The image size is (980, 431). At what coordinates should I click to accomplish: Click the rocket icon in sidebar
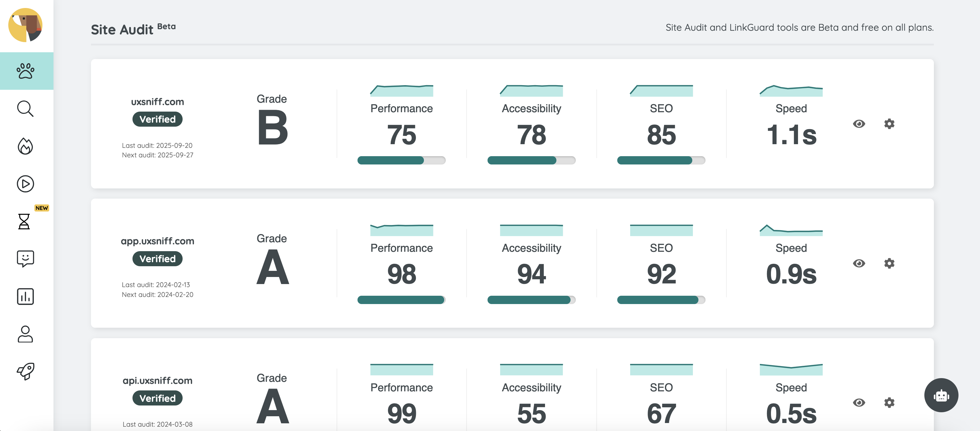pos(26,371)
